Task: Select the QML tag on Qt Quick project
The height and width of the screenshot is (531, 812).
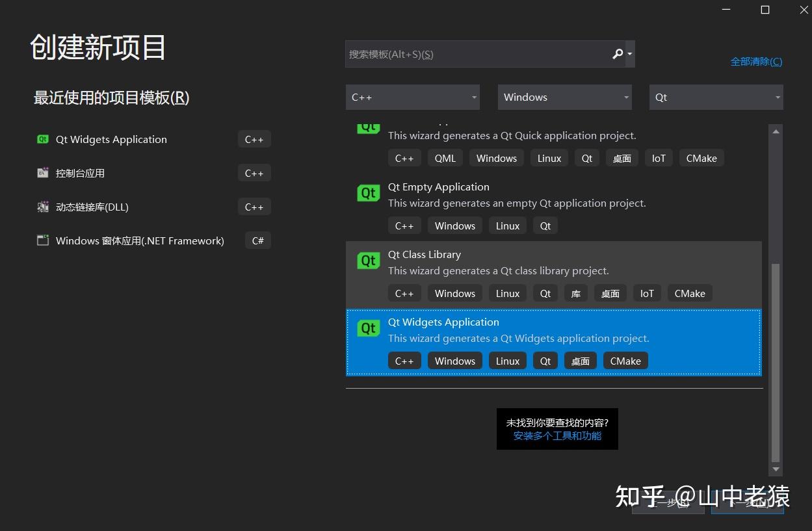Action: (x=445, y=158)
